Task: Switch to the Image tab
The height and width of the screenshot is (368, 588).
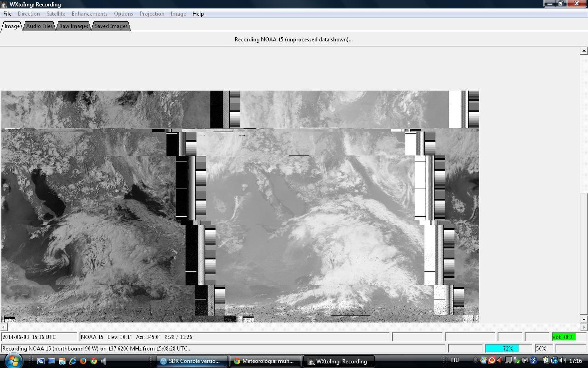Action: pos(12,26)
